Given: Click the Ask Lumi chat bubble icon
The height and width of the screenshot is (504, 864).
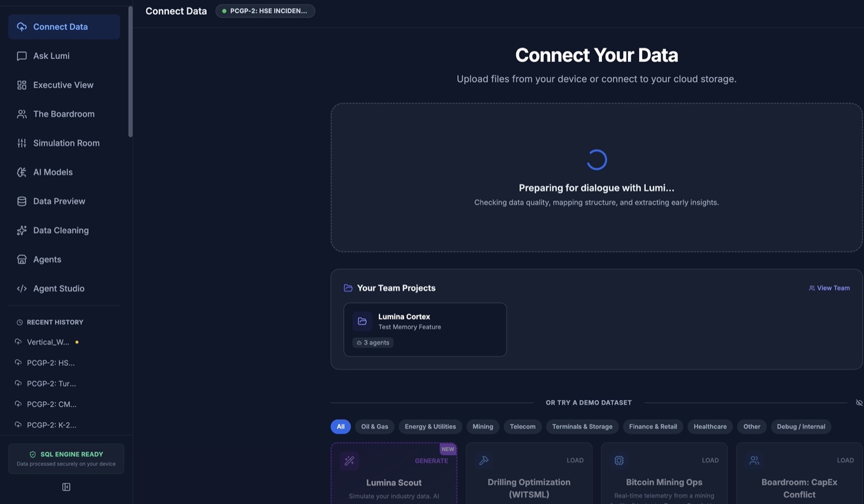Looking at the screenshot, I should pos(22,56).
